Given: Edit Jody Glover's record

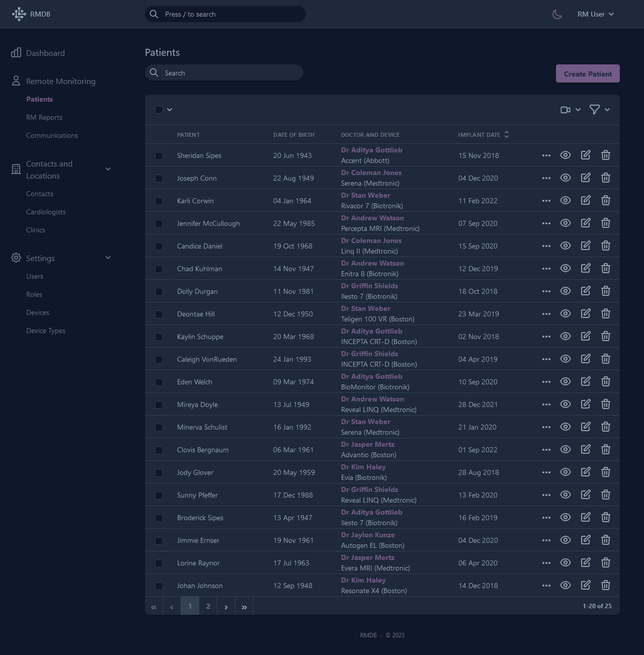Looking at the screenshot, I should point(586,472).
